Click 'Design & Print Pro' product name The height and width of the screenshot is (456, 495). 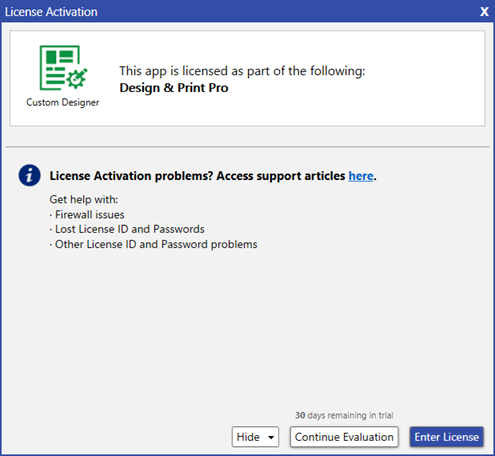pyautogui.click(x=174, y=88)
